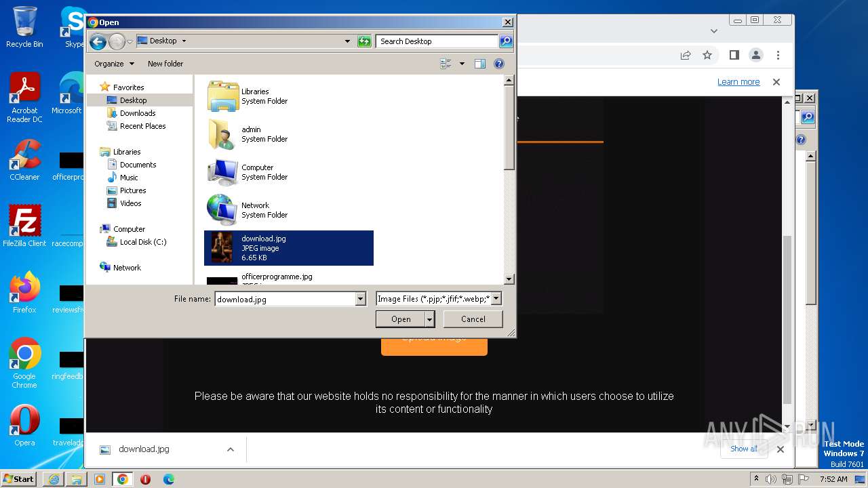Screen dimensions: 868x488
Task: Close the downloads bar
Action: click(781, 449)
